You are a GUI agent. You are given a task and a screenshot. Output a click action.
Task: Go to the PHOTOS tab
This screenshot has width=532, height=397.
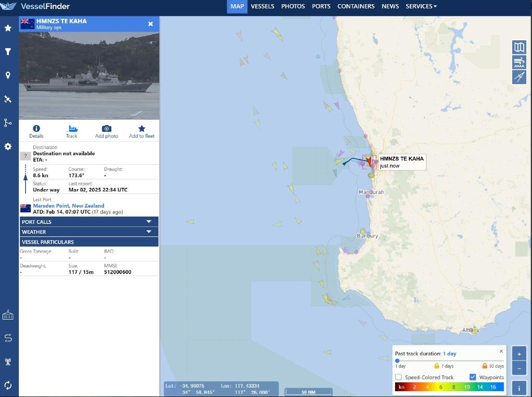click(293, 6)
